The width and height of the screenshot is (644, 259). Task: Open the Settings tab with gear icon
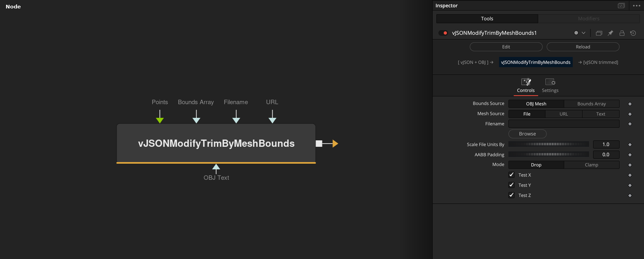tap(550, 86)
